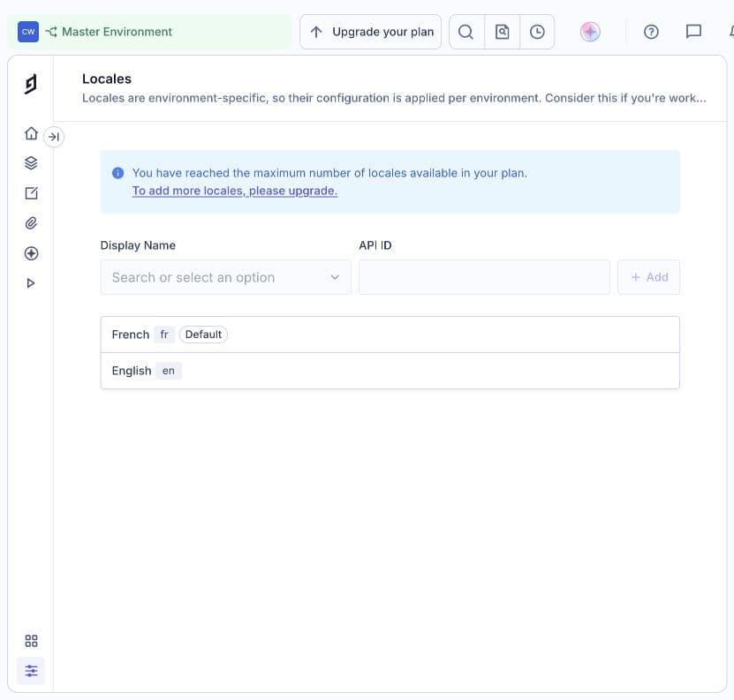Open the Content editing icon

point(31,192)
